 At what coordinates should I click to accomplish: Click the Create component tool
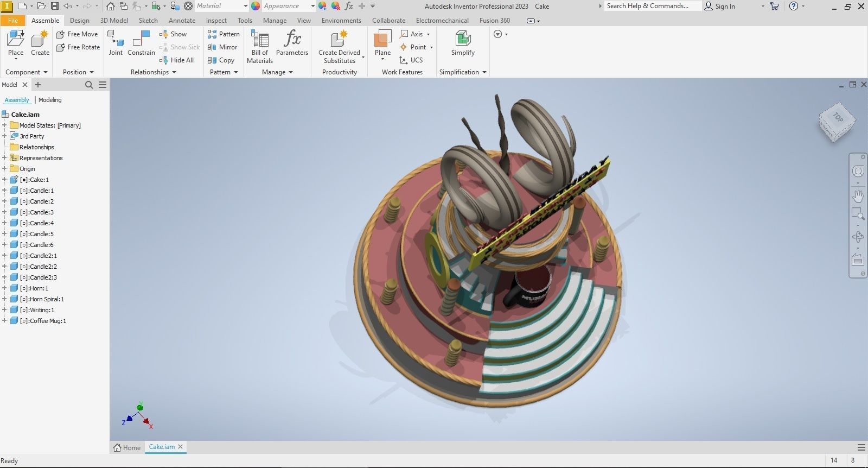pyautogui.click(x=40, y=43)
